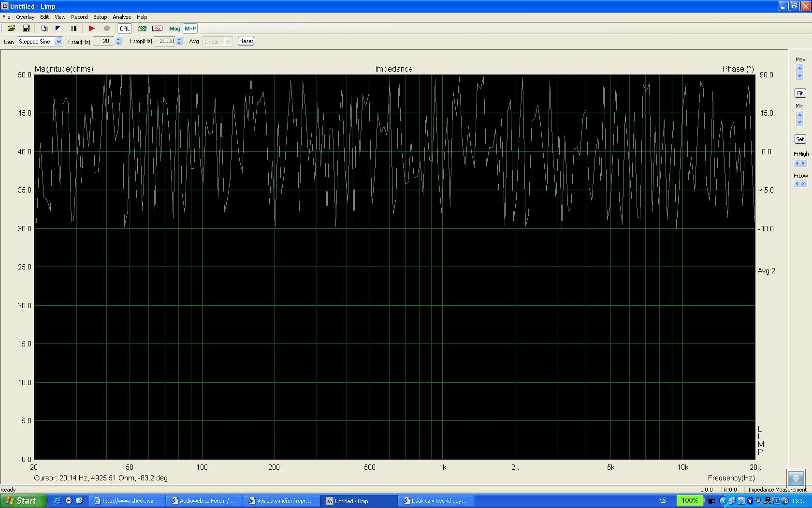Click the green striped setup icon
The height and width of the screenshot is (508, 812).
(x=143, y=29)
